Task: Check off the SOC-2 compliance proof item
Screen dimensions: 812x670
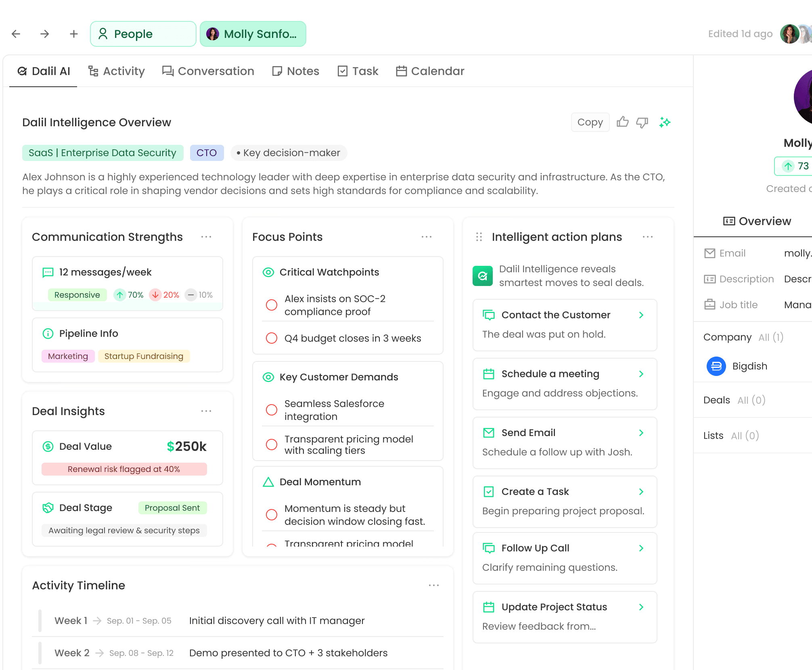Action: coord(272,305)
